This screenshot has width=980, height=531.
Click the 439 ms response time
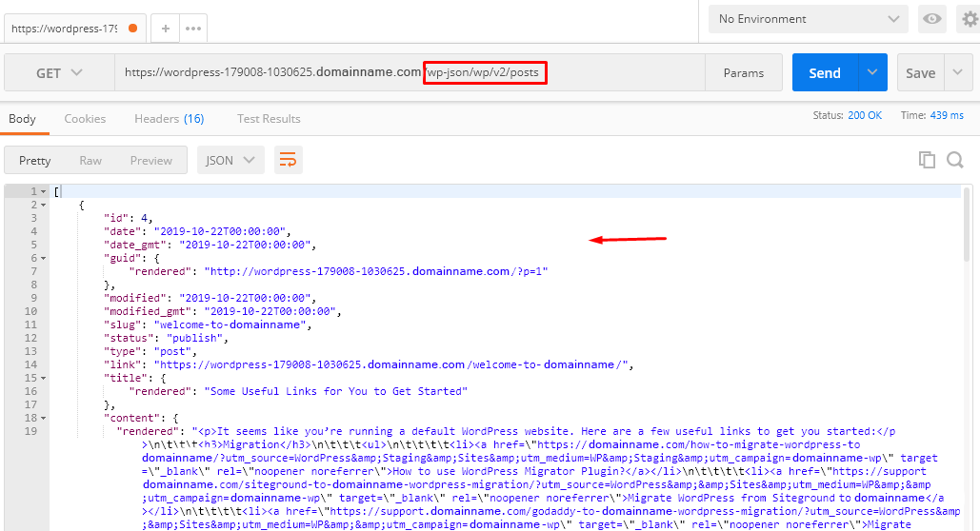click(x=947, y=115)
